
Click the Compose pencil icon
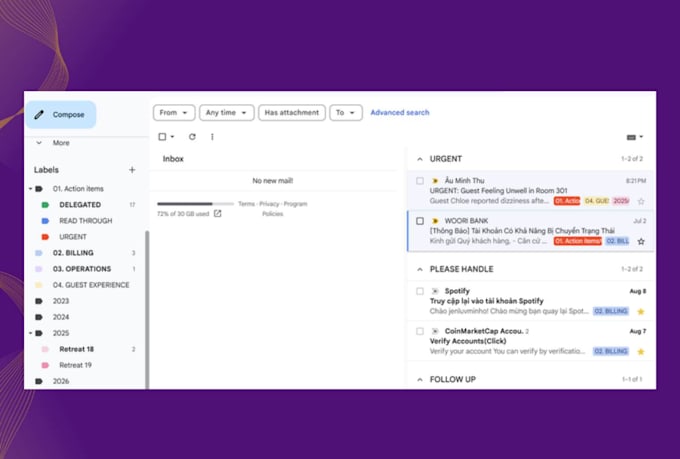click(39, 115)
